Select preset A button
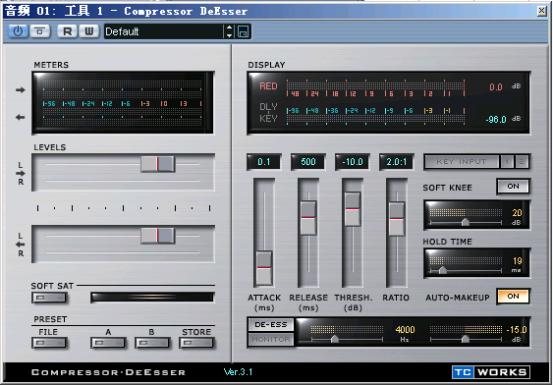 point(108,343)
